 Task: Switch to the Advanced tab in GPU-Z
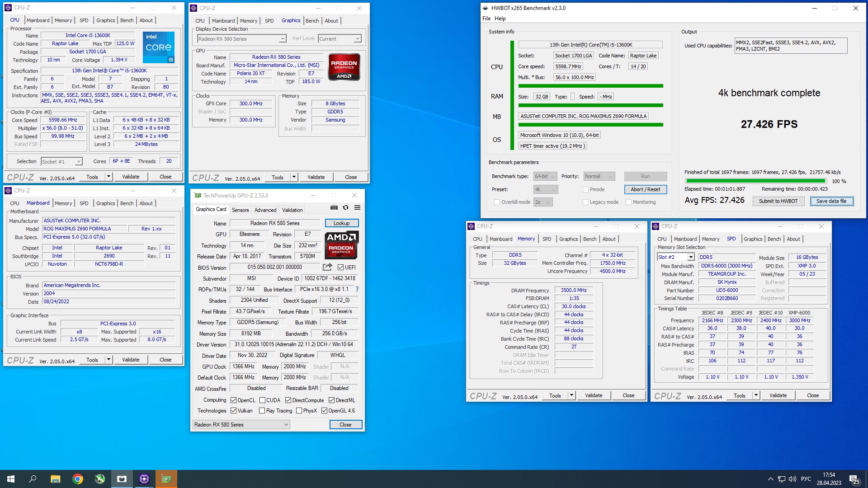(265, 210)
